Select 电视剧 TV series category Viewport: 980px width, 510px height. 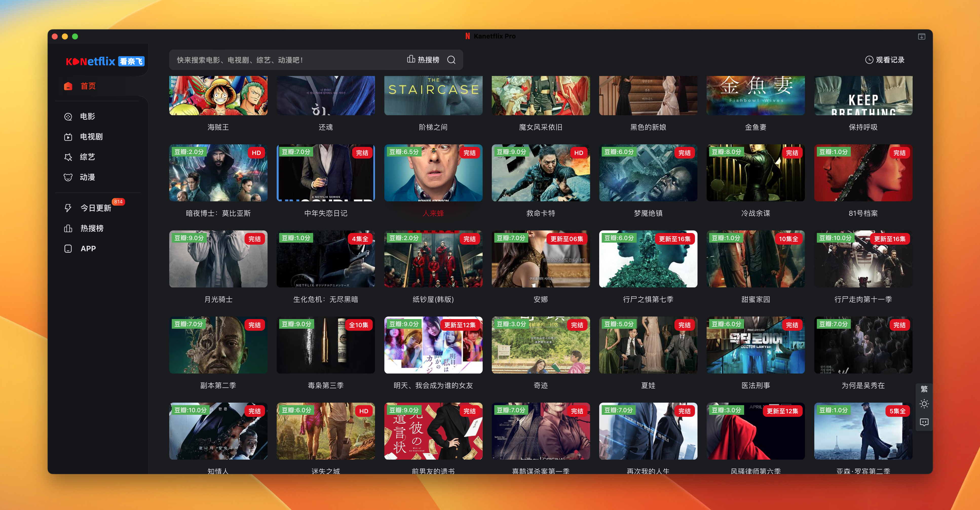pyautogui.click(x=91, y=136)
